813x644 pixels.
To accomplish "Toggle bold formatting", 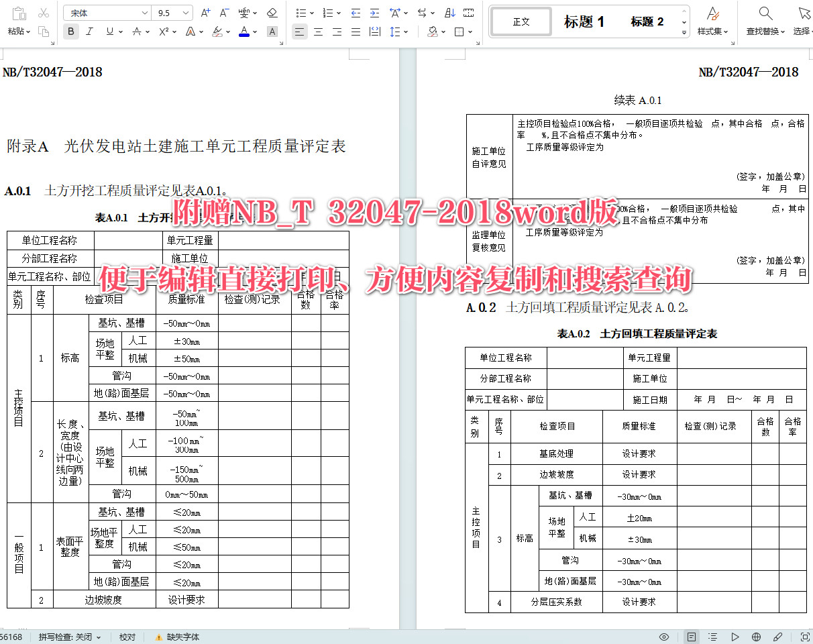I will 70,31.
